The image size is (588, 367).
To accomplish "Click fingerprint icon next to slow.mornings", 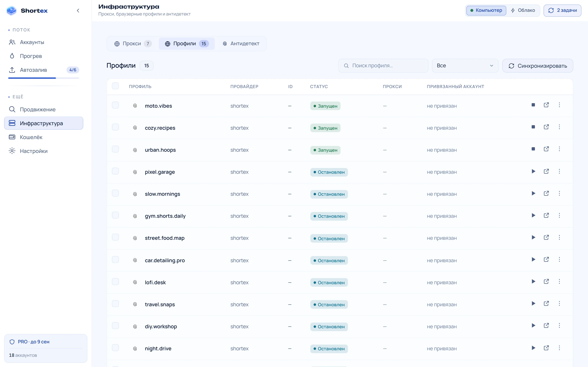I will 135,194.
